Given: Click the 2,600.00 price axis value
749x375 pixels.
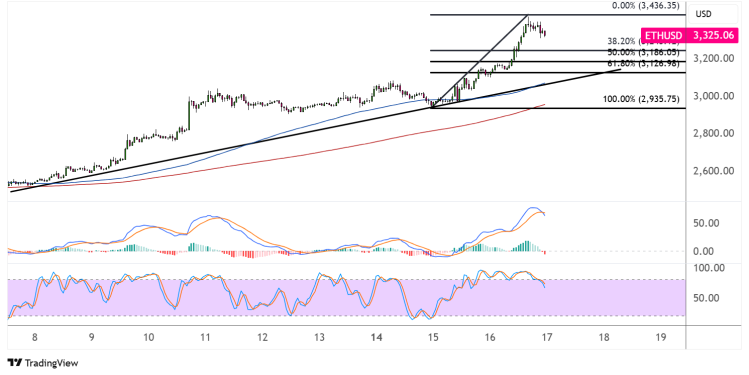Looking at the screenshot, I should (714, 171).
